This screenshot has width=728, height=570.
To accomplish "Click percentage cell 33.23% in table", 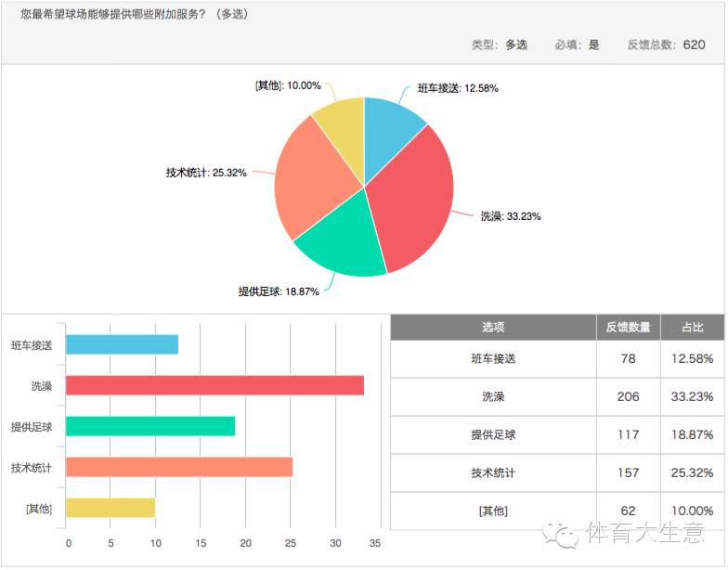I will (x=693, y=397).
